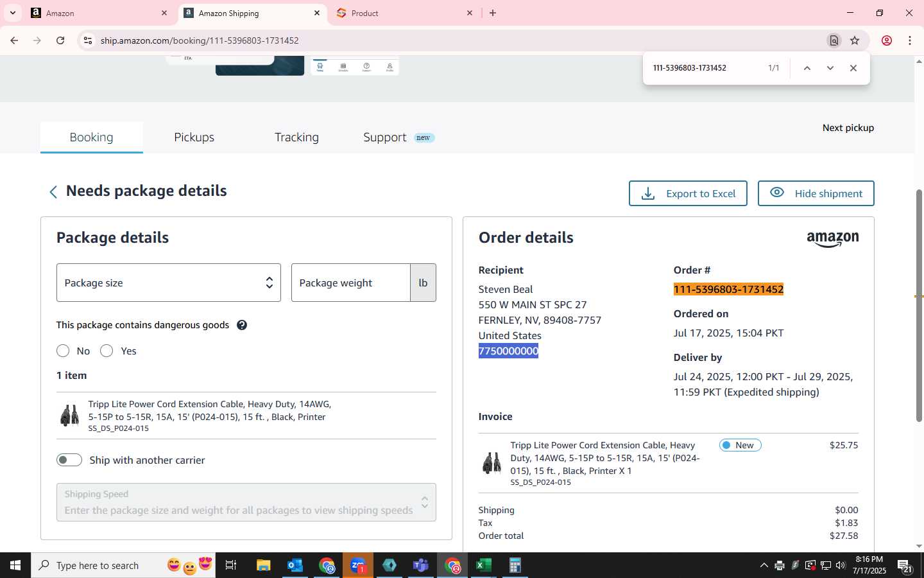The width and height of the screenshot is (924, 578).
Task: Open Chrome profile avatar menu
Action: coord(887,40)
